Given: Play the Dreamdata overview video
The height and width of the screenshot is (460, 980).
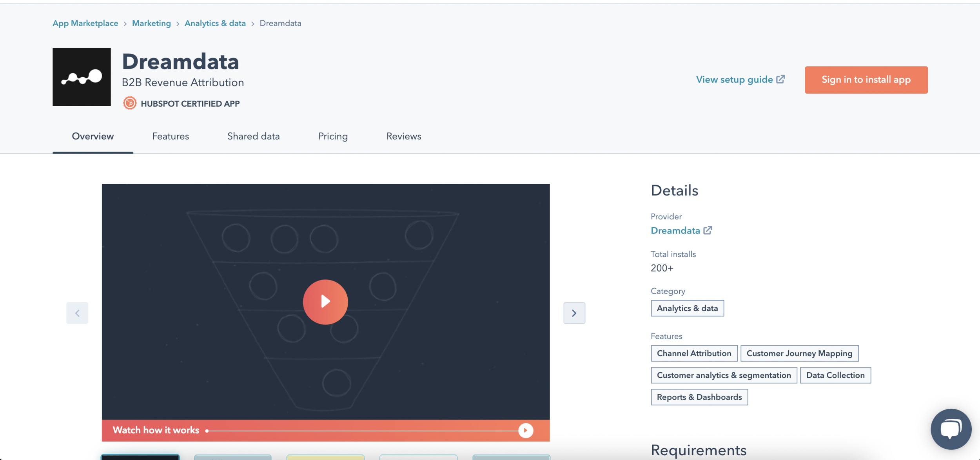Looking at the screenshot, I should [x=325, y=302].
